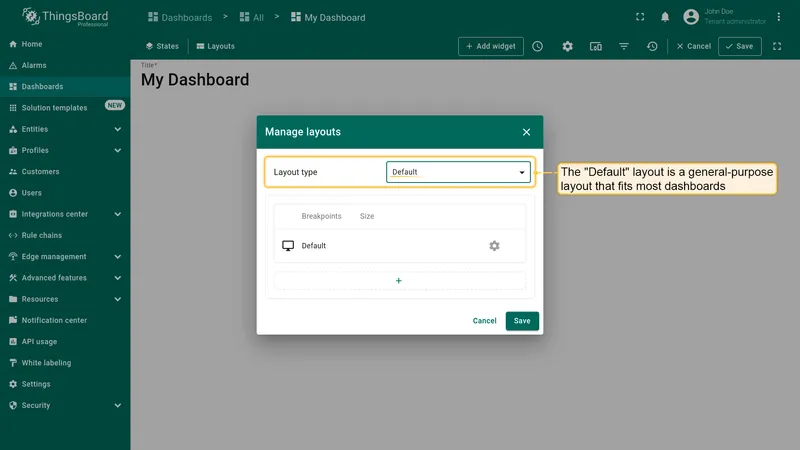Click the Advanced features tools icon
800x450 pixels.
tap(13, 278)
